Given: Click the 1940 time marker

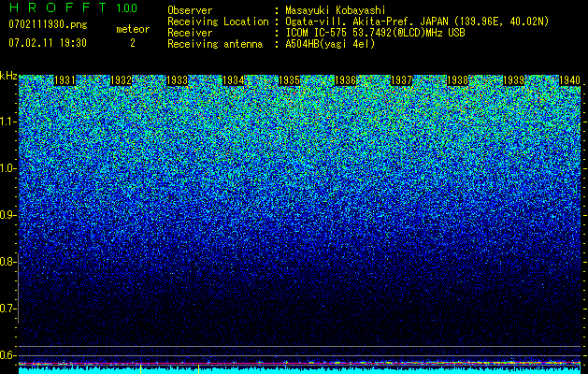Looking at the screenshot, I should coord(570,80).
